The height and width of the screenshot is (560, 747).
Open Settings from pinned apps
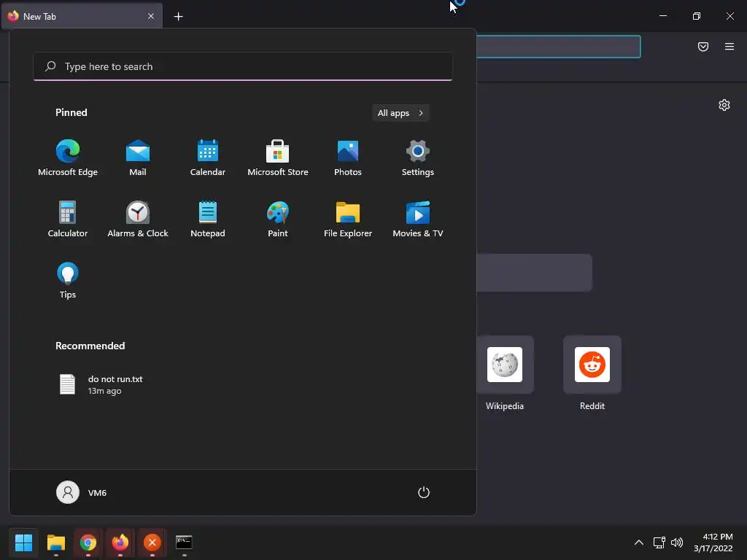tap(418, 158)
